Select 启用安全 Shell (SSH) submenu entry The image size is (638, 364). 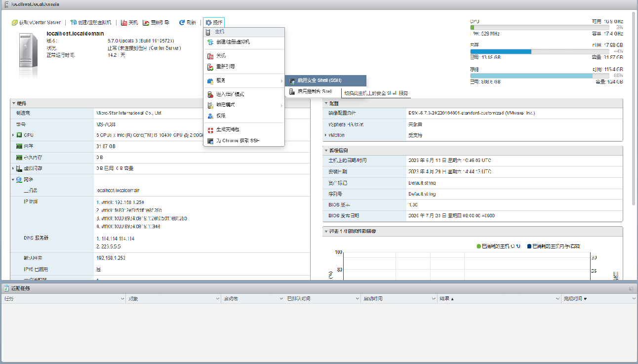click(326, 81)
